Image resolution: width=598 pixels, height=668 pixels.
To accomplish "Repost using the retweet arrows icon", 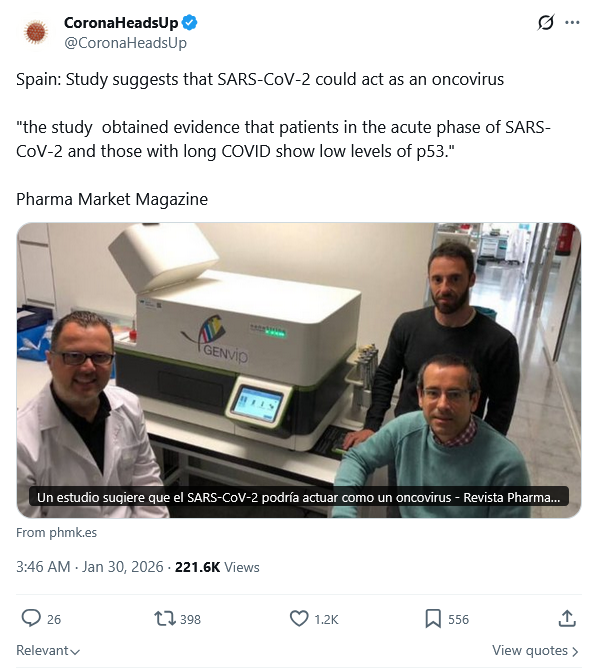I will (165, 619).
